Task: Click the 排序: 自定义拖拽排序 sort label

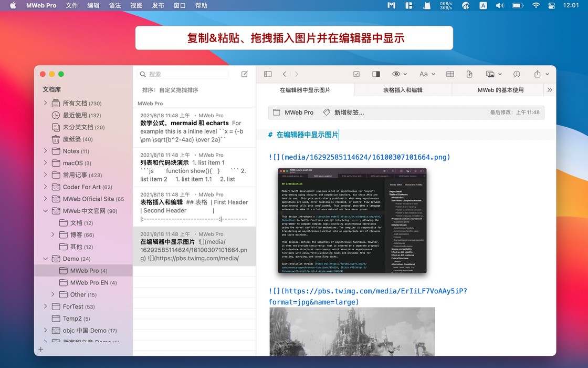Action: click(170, 90)
